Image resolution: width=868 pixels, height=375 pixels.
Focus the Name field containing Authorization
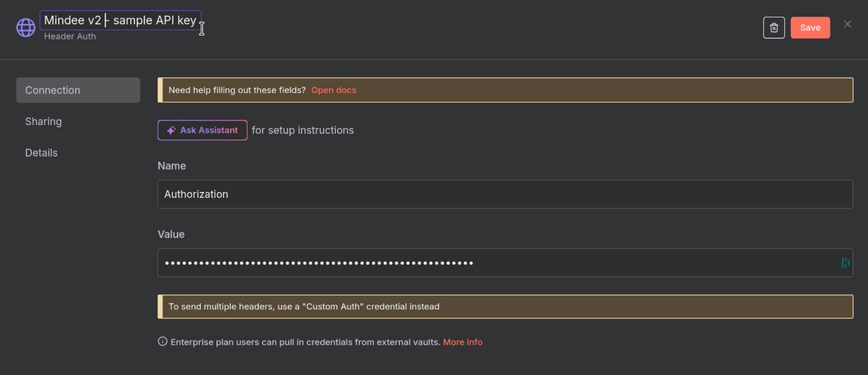tap(505, 194)
